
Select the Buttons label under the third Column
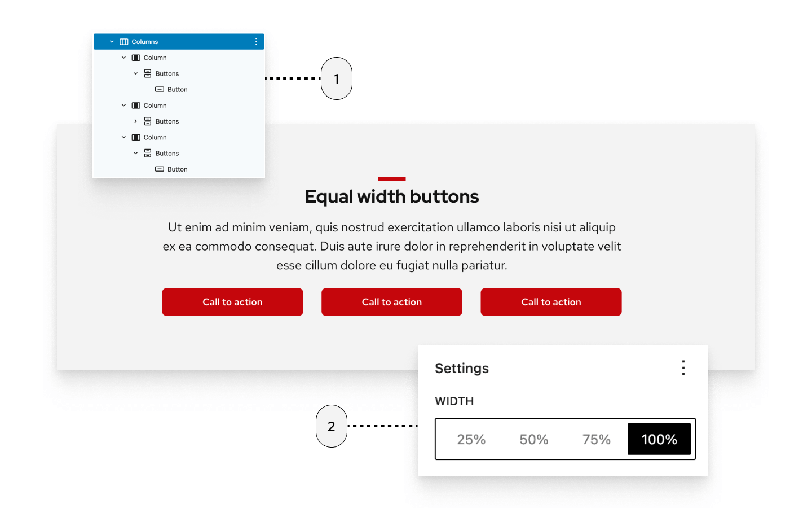(x=167, y=153)
